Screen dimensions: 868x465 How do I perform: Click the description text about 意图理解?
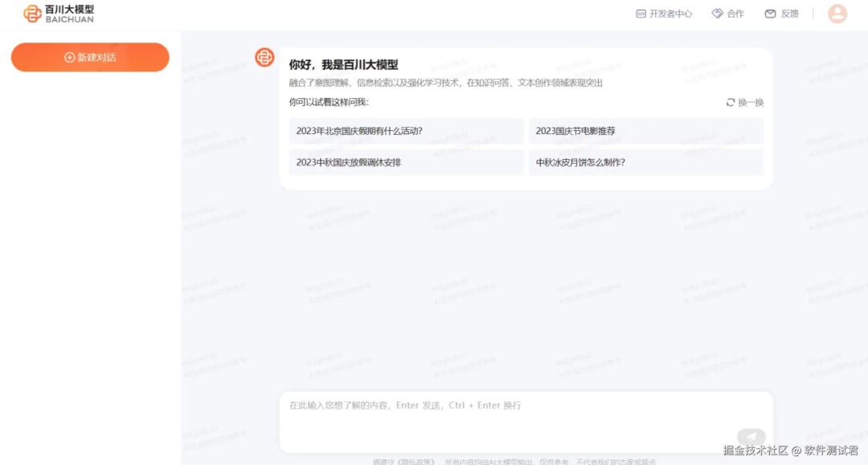[445, 83]
